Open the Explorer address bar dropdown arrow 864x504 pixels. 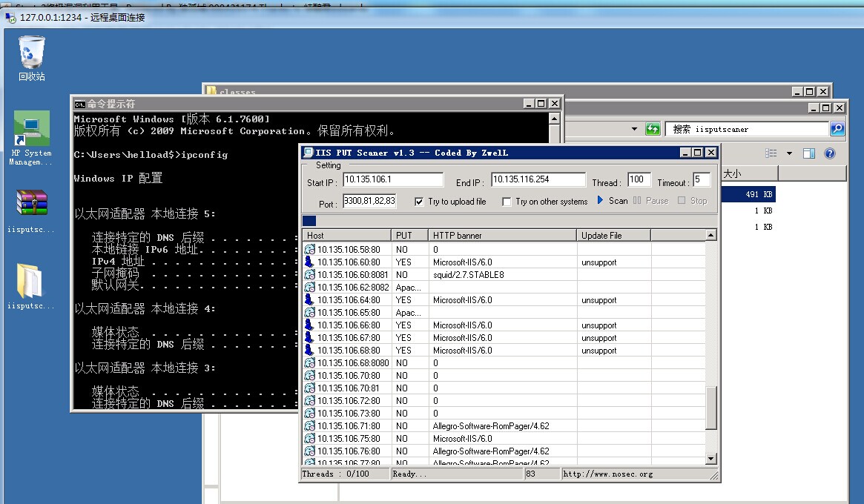point(634,129)
